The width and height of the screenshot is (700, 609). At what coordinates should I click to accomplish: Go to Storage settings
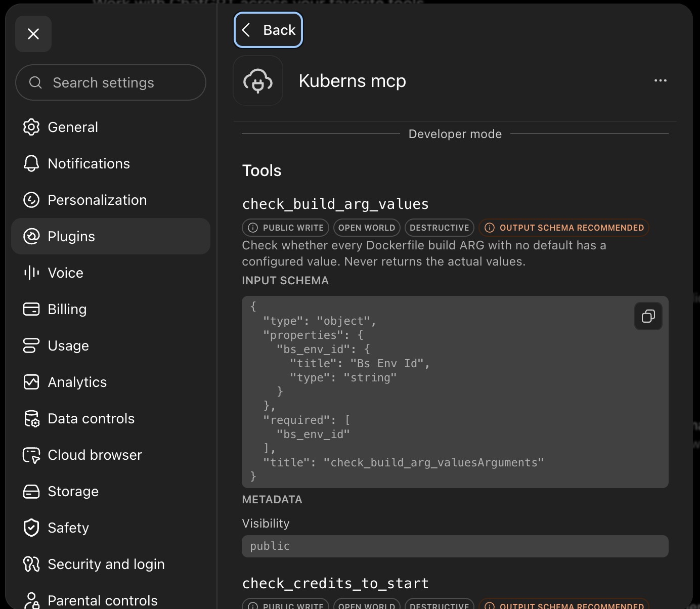[x=111, y=491]
